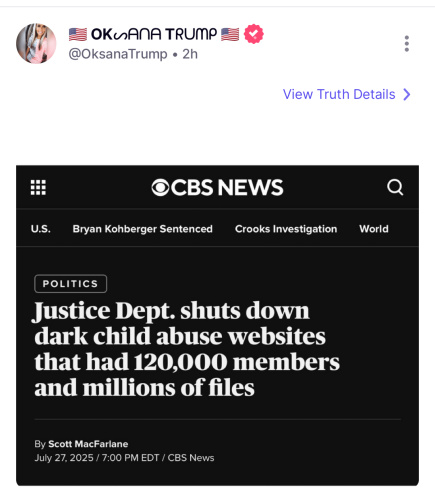Click the OKSANA TRUMP display name
Screen dimensions: 435x500
[154, 34]
